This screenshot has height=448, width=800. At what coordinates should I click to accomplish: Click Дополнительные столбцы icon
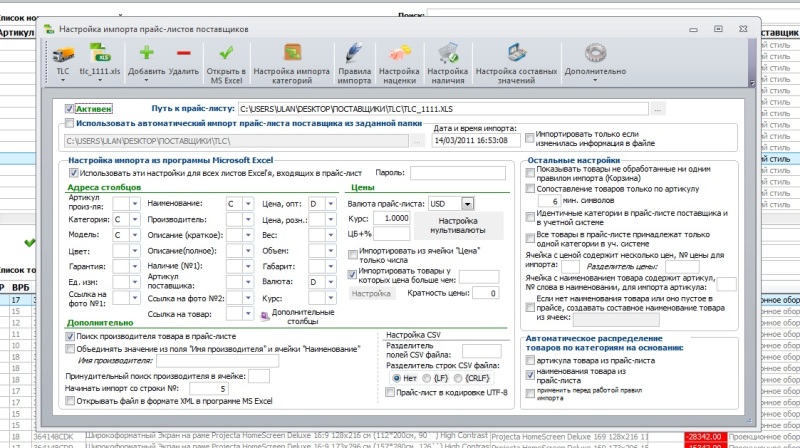(265, 316)
